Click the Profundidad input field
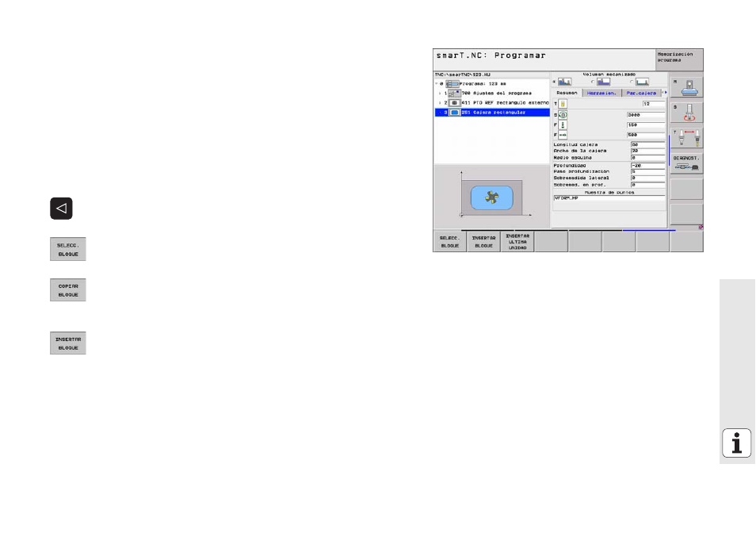This screenshot has width=756, height=533. (648, 166)
